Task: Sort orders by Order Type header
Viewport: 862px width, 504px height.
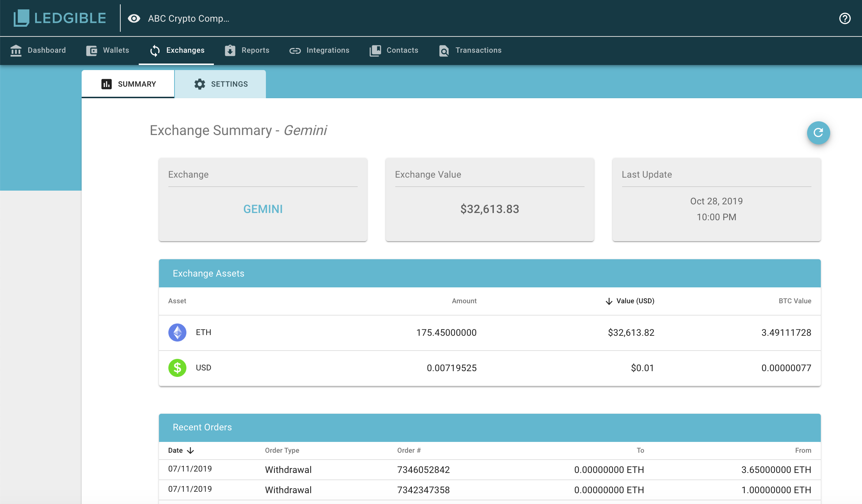Action: [x=282, y=451]
